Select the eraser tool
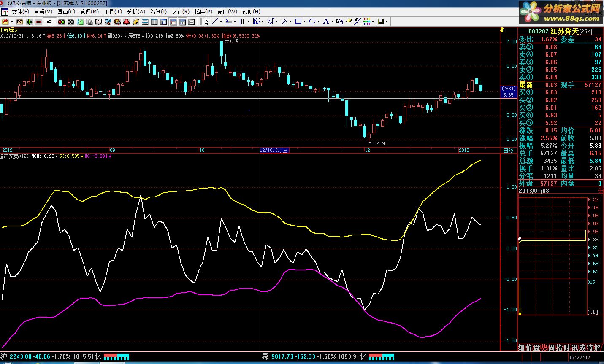 coord(349,22)
